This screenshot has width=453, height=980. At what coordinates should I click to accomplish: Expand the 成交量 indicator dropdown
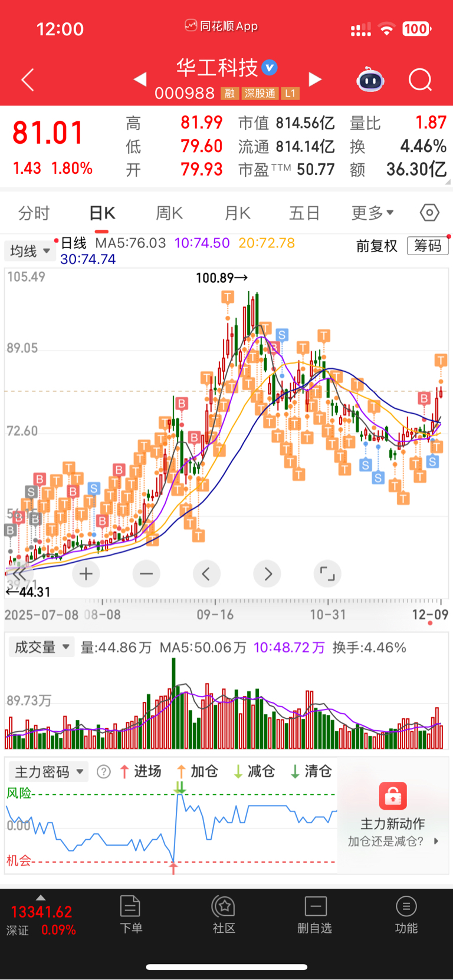pos(41,647)
